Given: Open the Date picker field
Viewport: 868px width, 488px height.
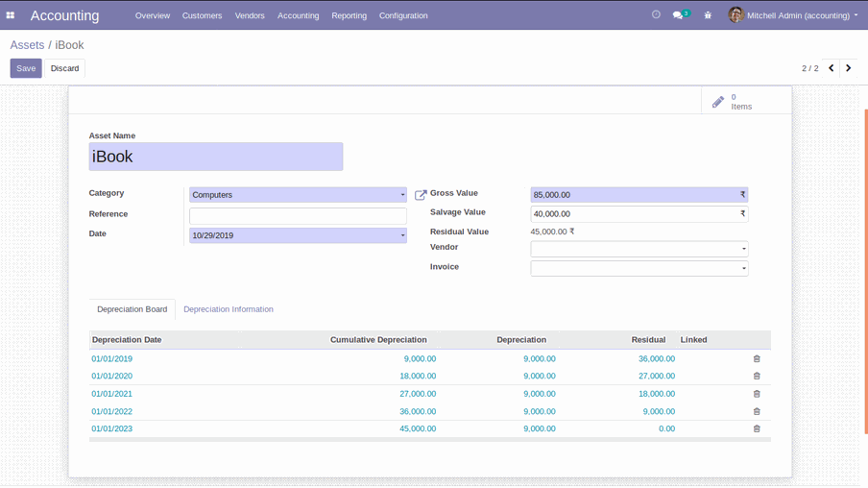Looking at the screenshot, I should (x=298, y=235).
